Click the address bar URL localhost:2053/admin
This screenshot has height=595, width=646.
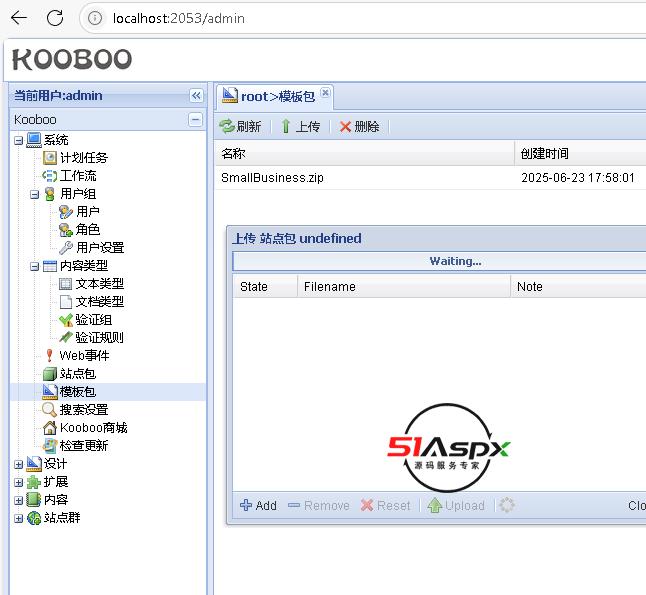(178, 18)
